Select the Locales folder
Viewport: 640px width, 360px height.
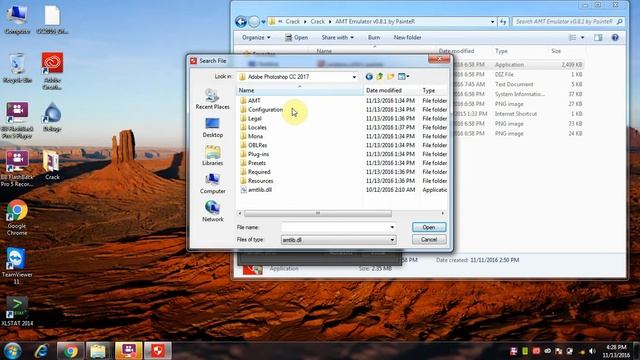[257, 127]
